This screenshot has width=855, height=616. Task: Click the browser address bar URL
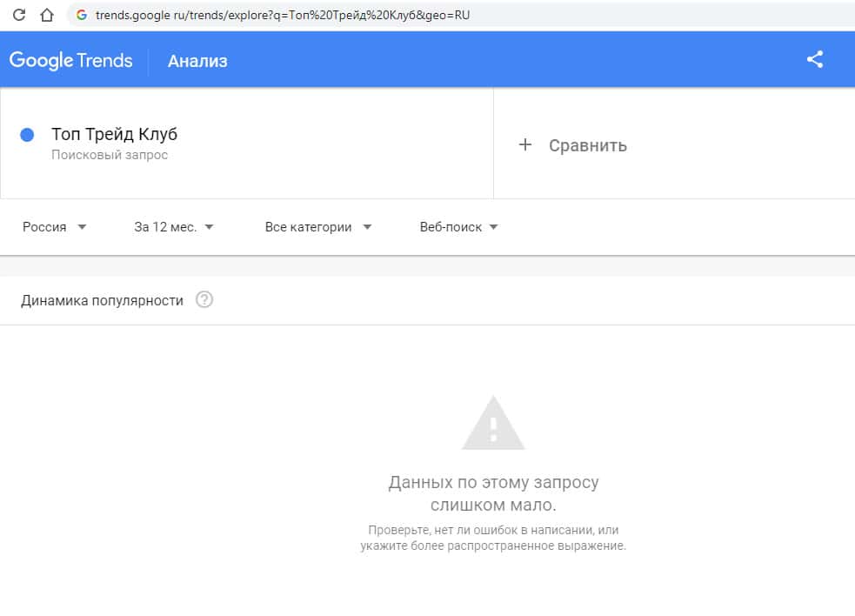pos(283,15)
